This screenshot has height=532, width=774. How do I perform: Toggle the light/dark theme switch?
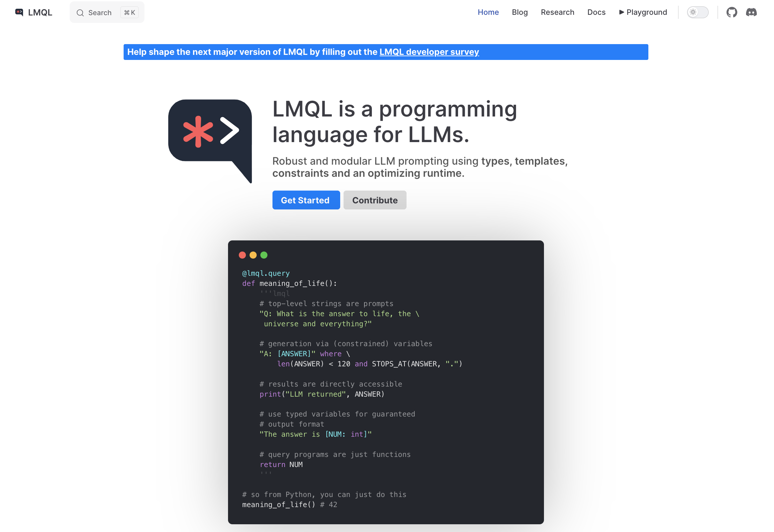coord(698,12)
